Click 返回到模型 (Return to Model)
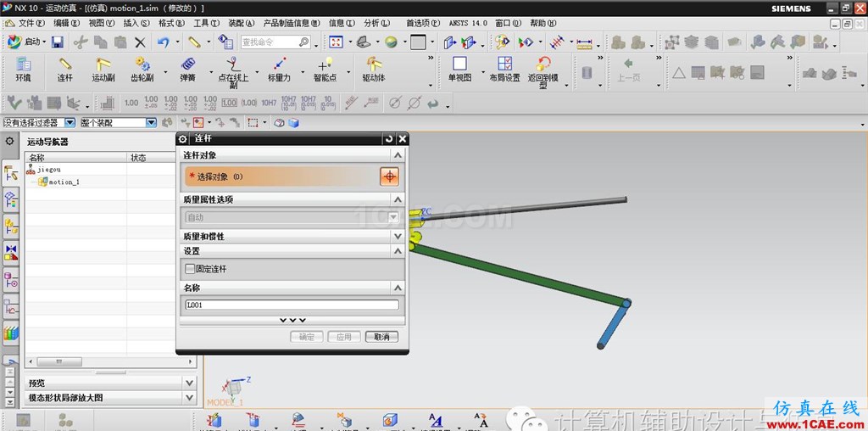868x431 pixels. point(543,72)
